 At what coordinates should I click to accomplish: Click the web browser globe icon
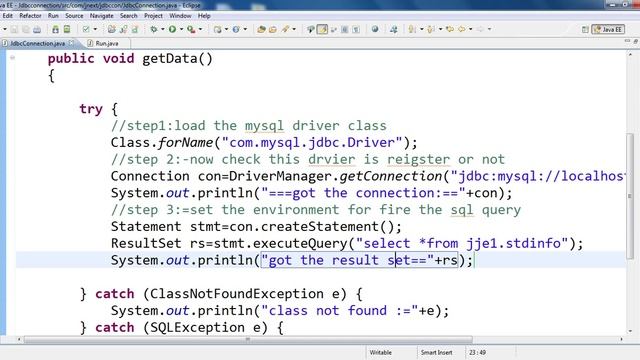coord(375,29)
